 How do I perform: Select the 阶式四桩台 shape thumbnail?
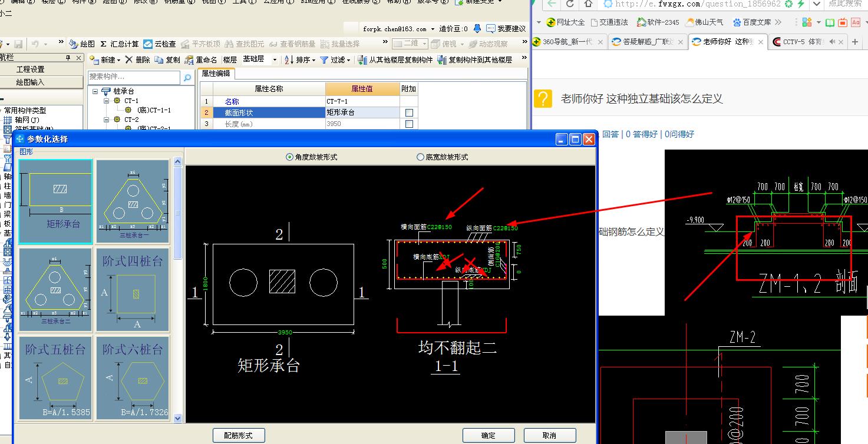pos(133,290)
